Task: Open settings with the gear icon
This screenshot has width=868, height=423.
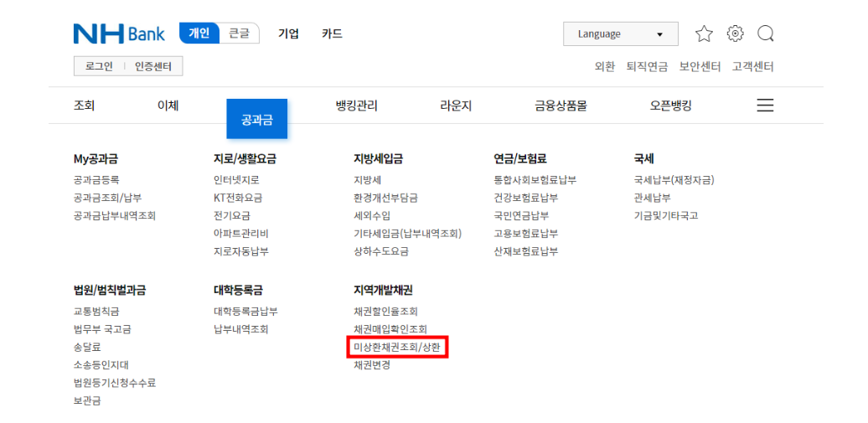Action: click(735, 34)
